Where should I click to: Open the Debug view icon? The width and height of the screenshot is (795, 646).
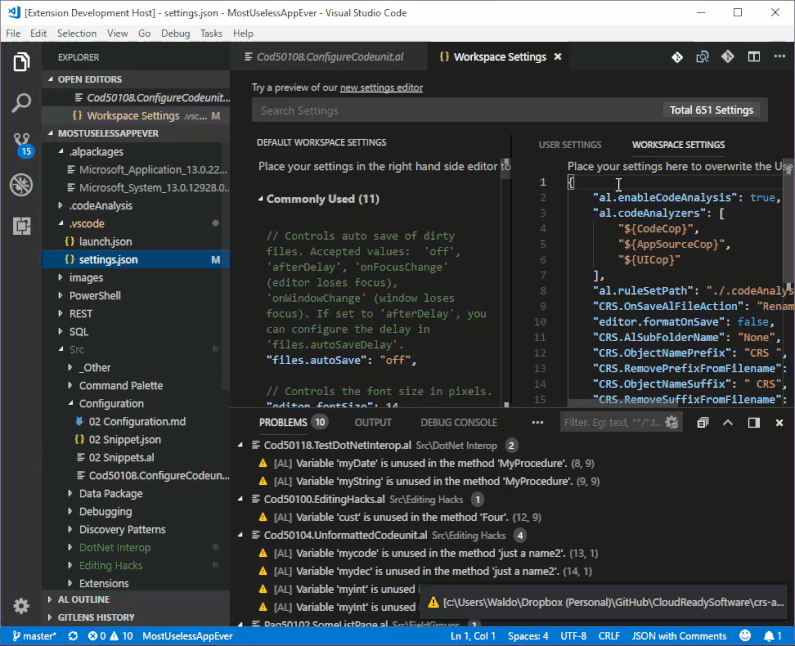[21, 185]
